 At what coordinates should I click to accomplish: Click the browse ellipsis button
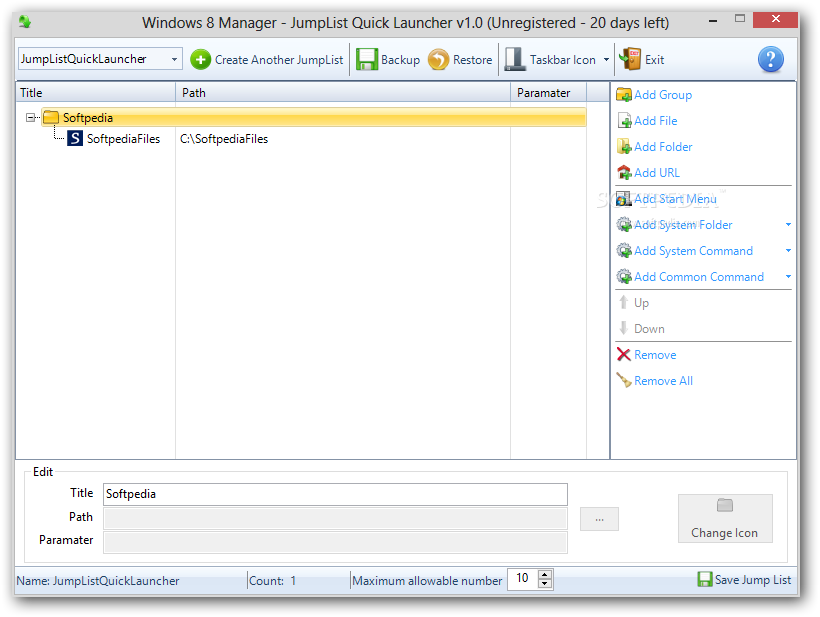[x=599, y=519]
